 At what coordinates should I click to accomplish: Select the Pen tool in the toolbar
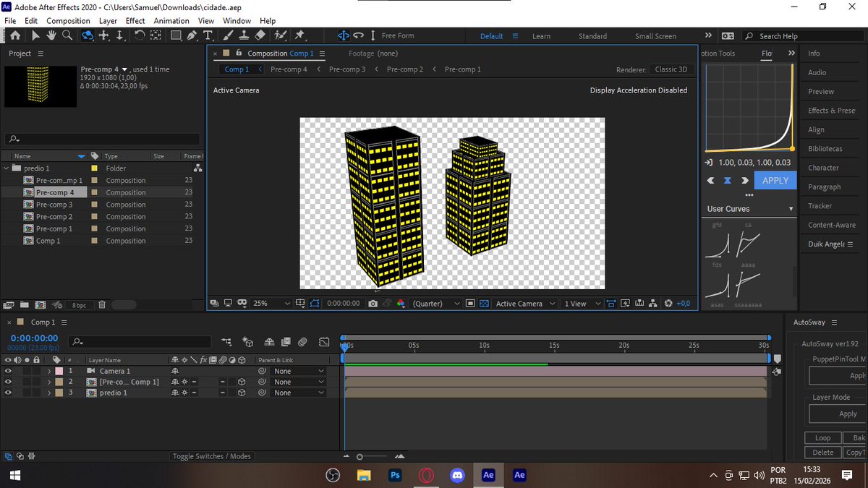[192, 35]
